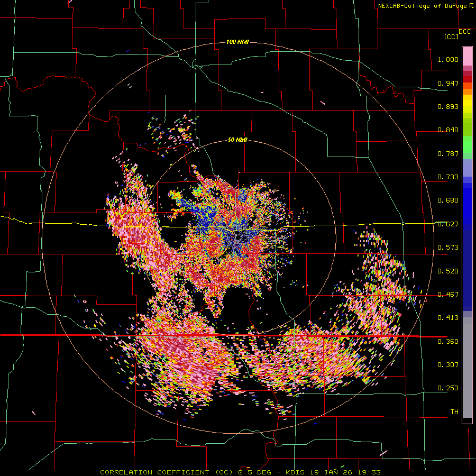Image resolution: width=476 pixels, height=476 pixels.
Task: Click the 0.413 legend value
Action: 448,318
